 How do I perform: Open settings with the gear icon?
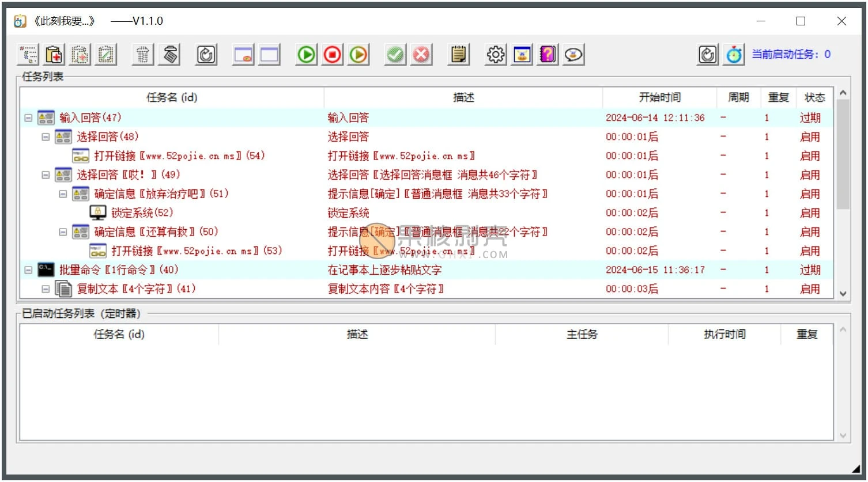click(496, 55)
